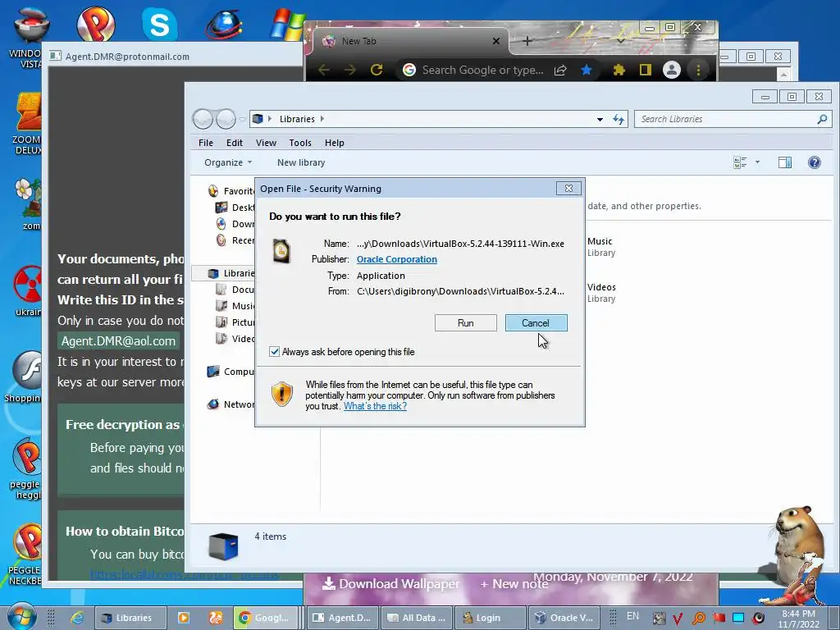Open the File menu in Libraries window

206,143
